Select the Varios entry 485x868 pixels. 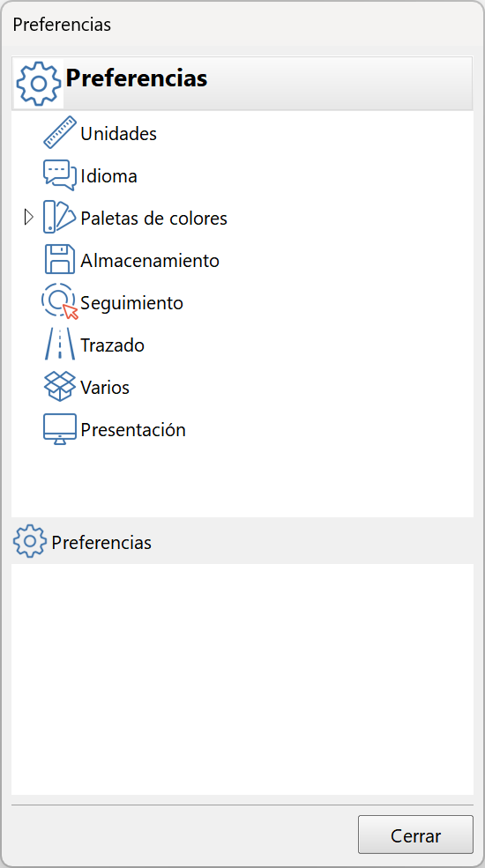(x=105, y=387)
